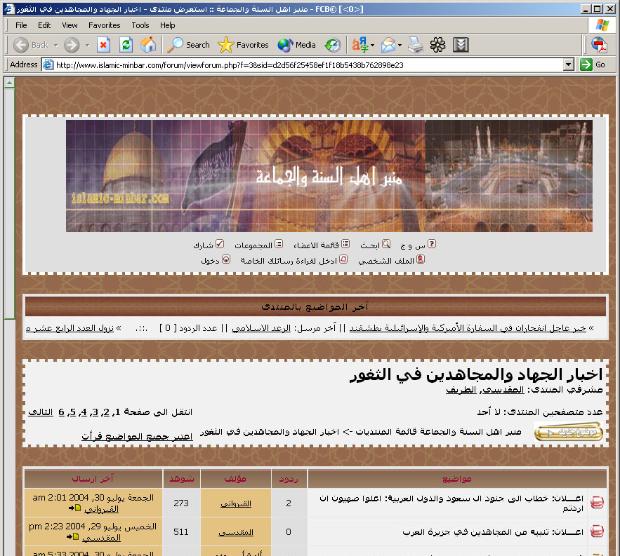Click the login icon (دخول)
The image size is (620, 556).
[x=226, y=259]
